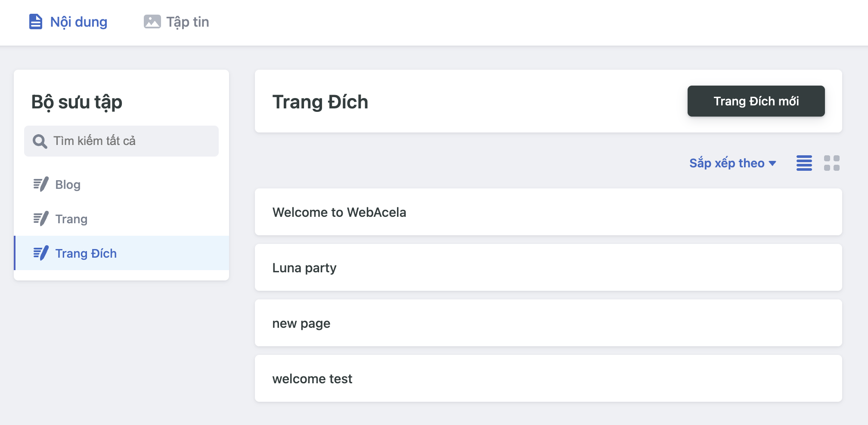This screenshot has height=425, width=868.
Task: Click the magnifying glass search icon
Action: 39,141
